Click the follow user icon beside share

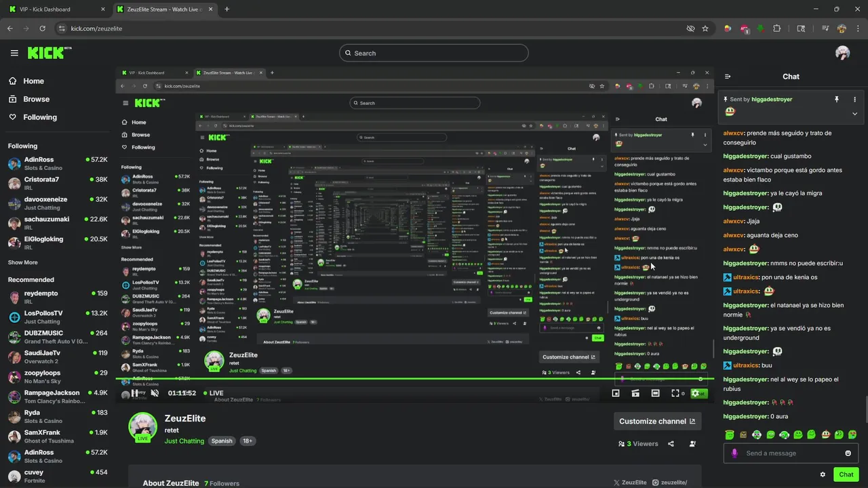(692, 444)
